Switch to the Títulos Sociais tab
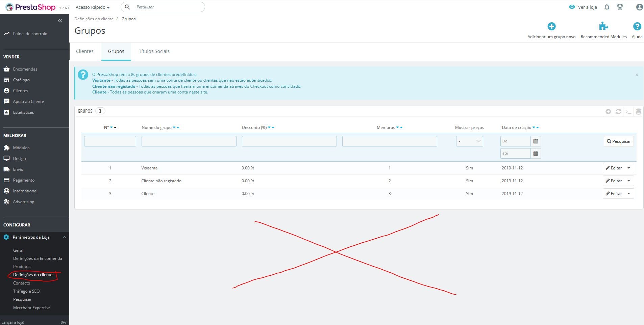This screenshot has width=644, height=325. pos(154,51)
